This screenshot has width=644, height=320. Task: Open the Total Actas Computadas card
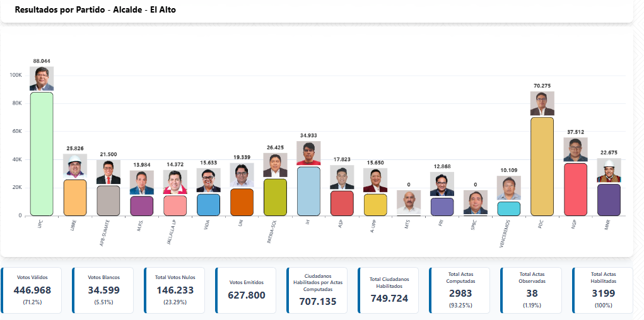click(x=462, y=290)
